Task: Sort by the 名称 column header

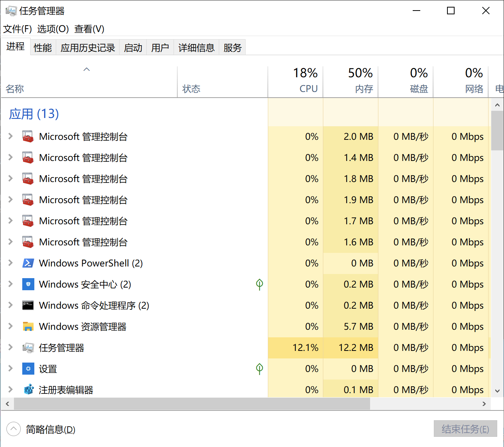Action: [x=89, y=82]
